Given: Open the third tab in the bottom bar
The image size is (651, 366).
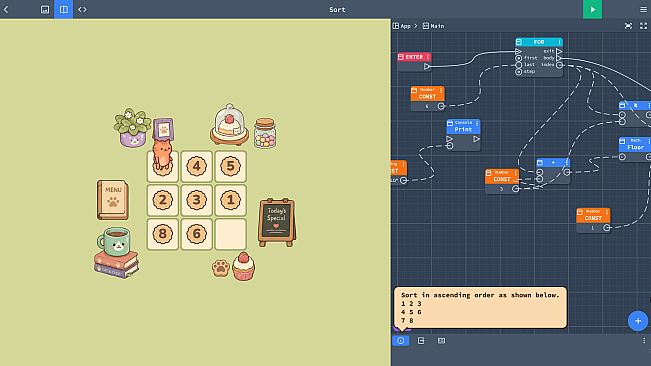Looking at the screenshot, I should (441, 341).
